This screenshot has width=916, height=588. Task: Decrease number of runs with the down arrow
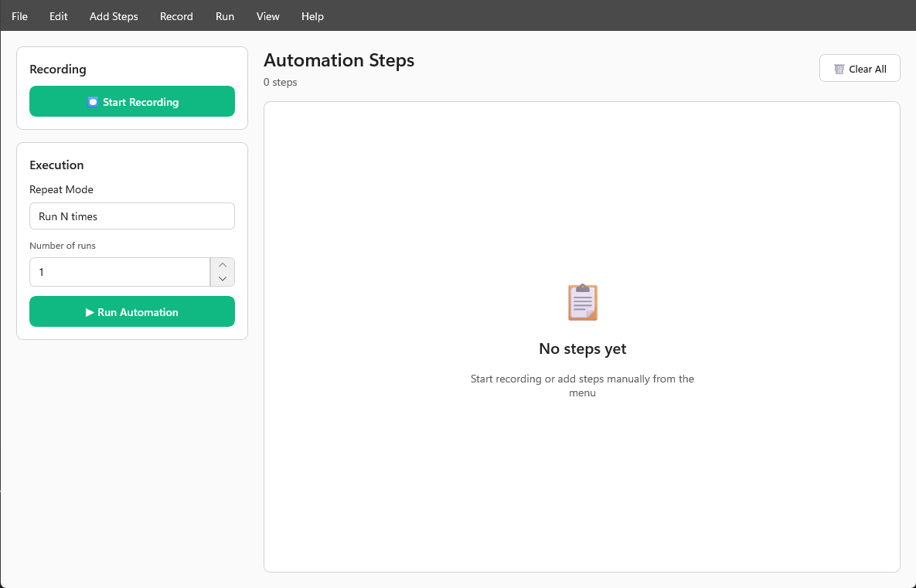tap(223, 279)
